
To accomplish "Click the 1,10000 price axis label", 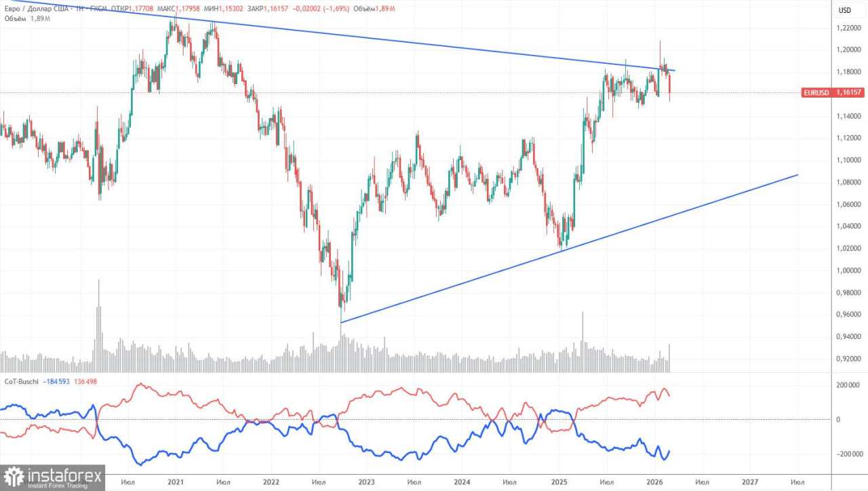I will [850, 160].
